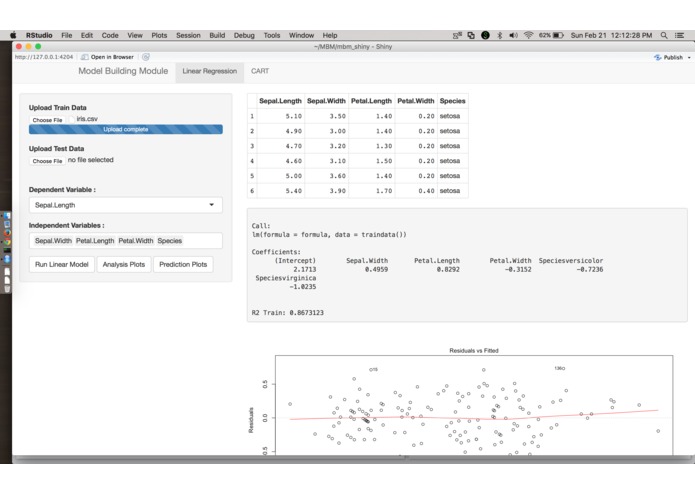Click the Residuals vs Fitted plot title
Image resolution: width=695 pixels, height=494 pixels.
pos(474,350)
